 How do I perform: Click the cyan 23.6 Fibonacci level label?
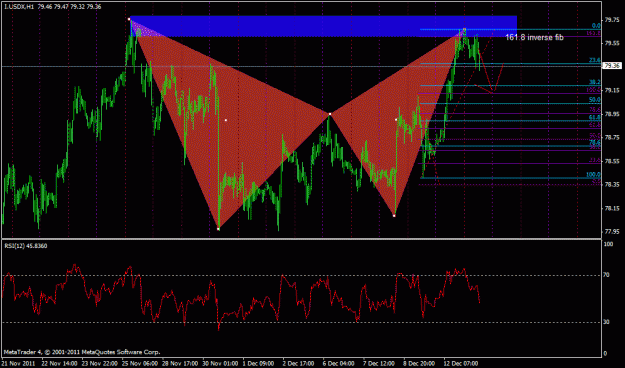coord(595,60)
